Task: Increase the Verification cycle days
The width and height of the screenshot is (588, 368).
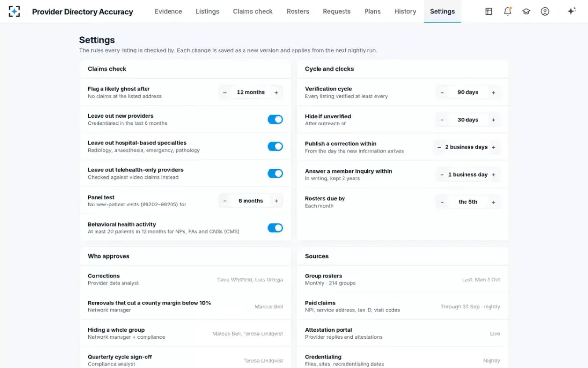Action: 493,92
